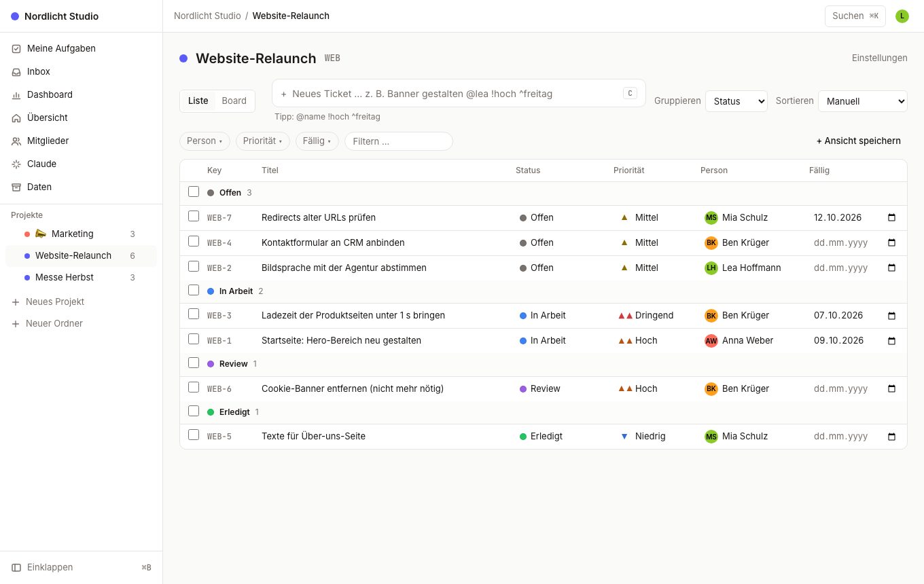
Task: Open the Claude sparkle icon
Action: point(16,164)
